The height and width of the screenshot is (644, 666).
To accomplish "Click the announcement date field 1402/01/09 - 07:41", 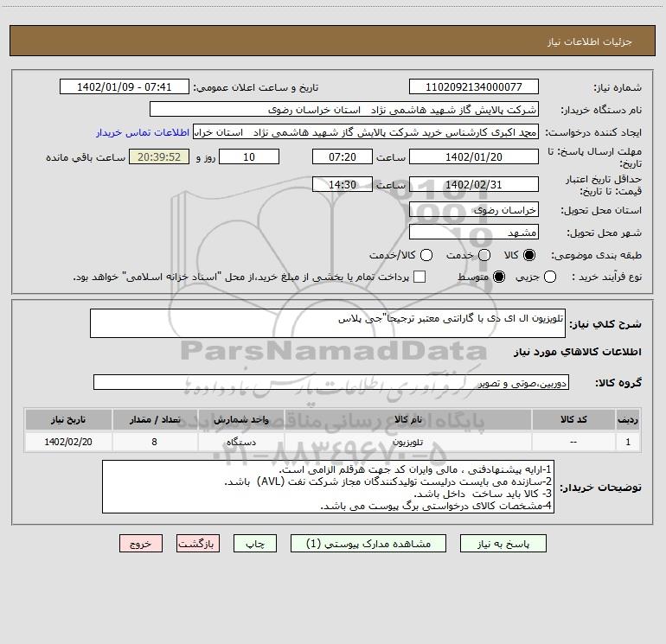I will tap(125, 87).
